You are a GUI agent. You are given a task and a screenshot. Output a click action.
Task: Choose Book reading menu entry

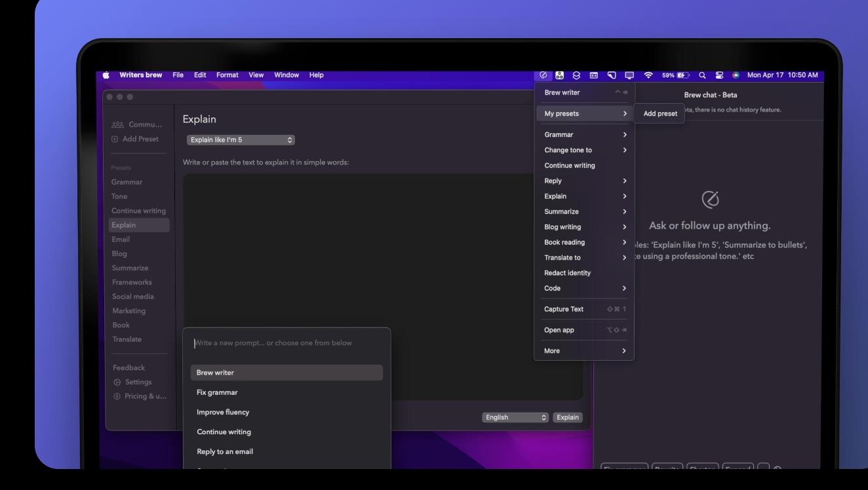click(x=584, y=242)
